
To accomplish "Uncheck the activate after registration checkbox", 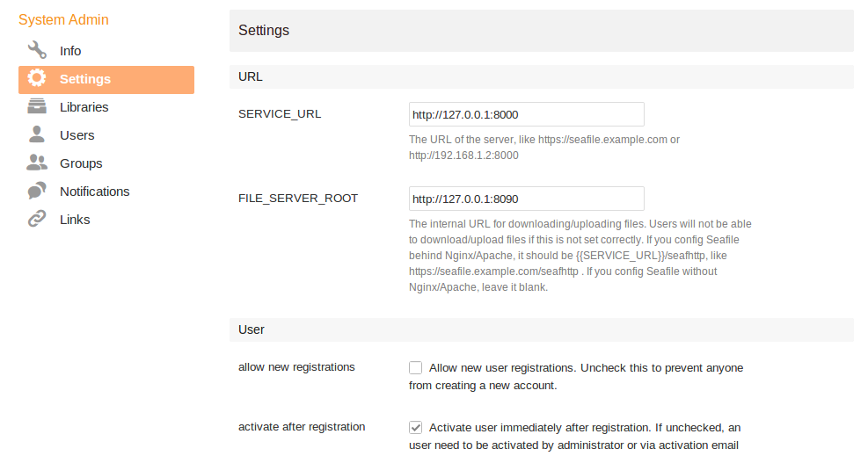I will pos(416,428).
